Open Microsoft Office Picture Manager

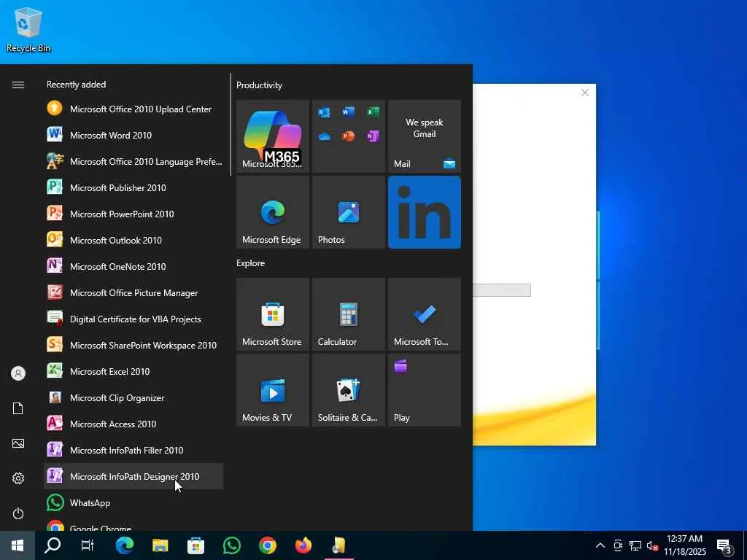click(x=133, y=292)
